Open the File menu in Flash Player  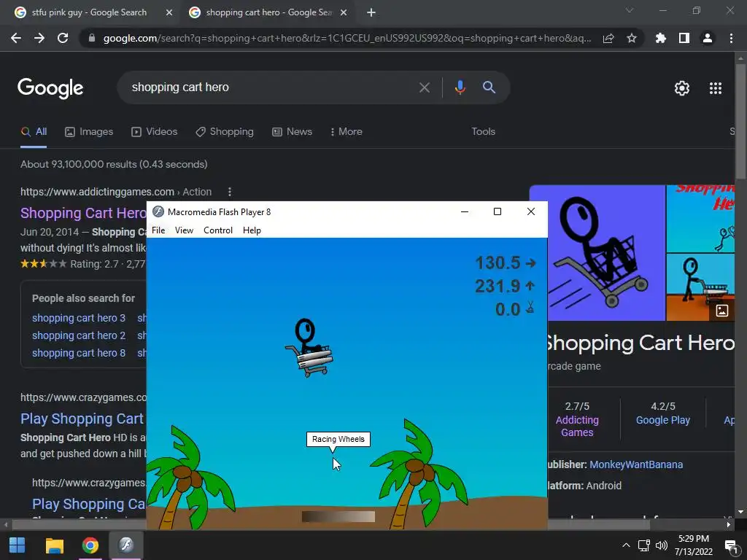[x=158, y=230]
